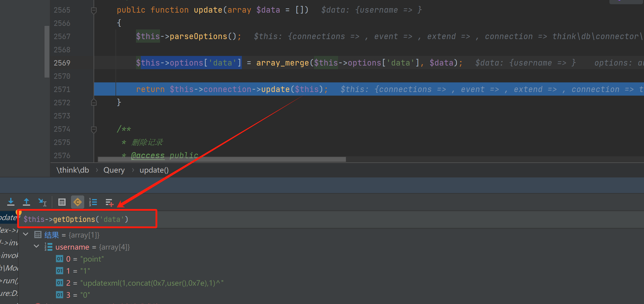Select the update() breadcrumb item
This screenshot has height=304, width=644.
click(x=154, y=170)
